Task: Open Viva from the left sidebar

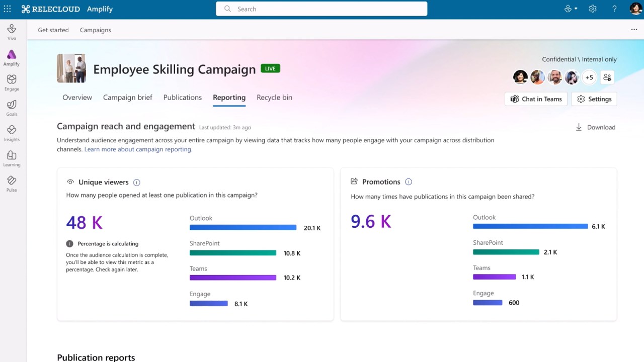Action: 12,32
